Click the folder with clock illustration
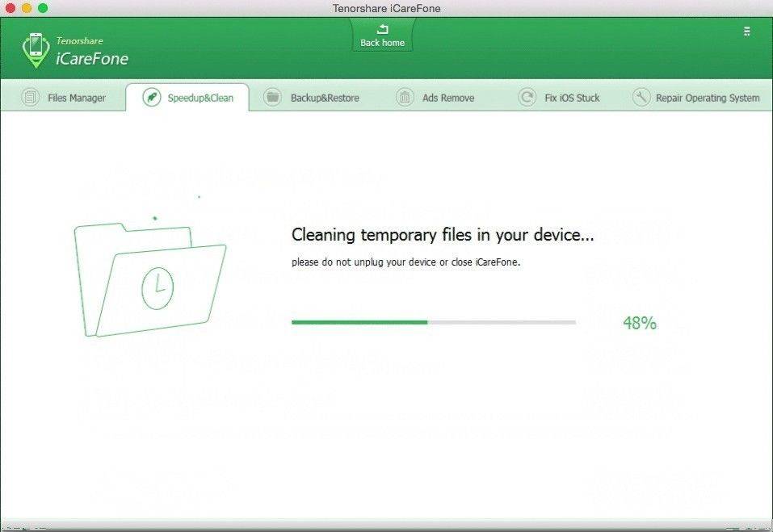The image size is (773, 532). point(150,279)
